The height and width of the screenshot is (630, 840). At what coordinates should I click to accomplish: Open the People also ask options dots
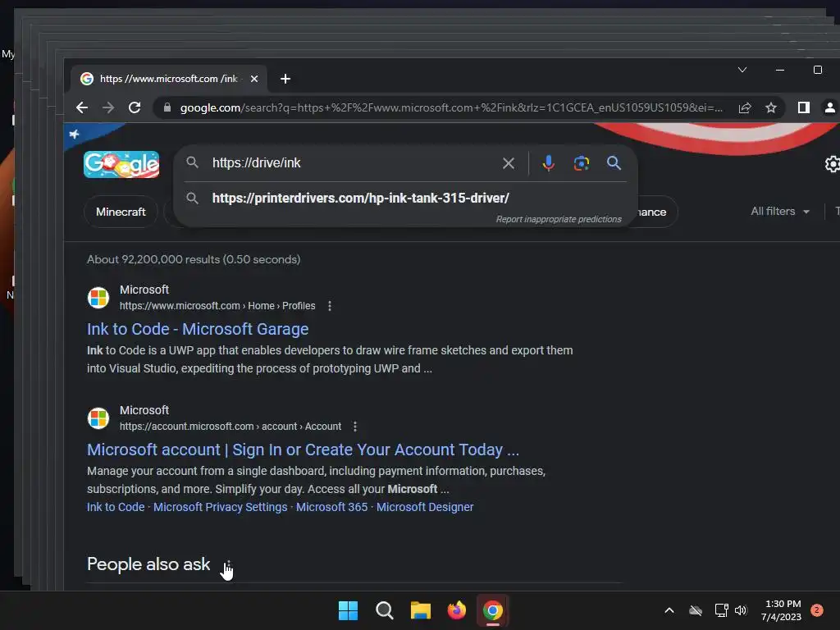(228, 565)
